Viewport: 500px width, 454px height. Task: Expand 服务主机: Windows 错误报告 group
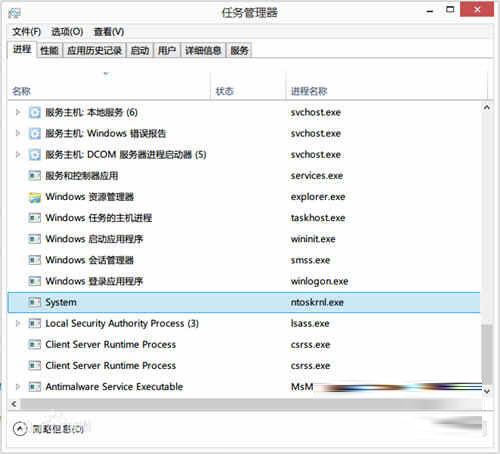coord(18,133)
